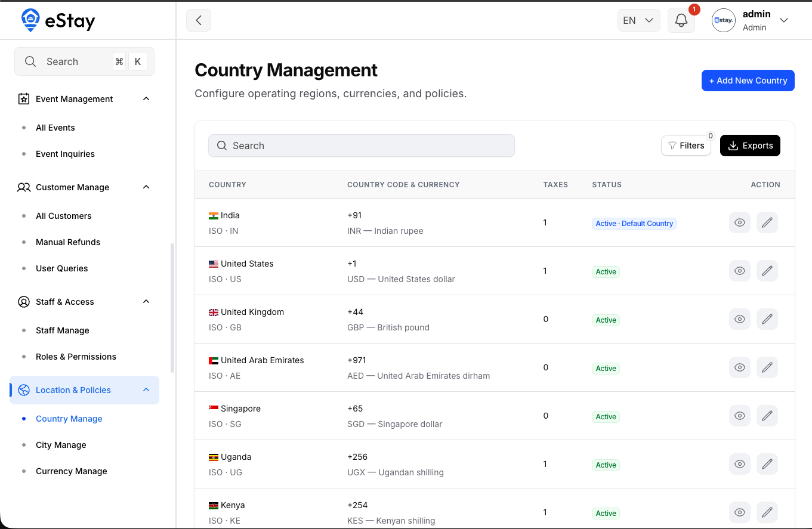Click the magnifier icon in table search

222,146
